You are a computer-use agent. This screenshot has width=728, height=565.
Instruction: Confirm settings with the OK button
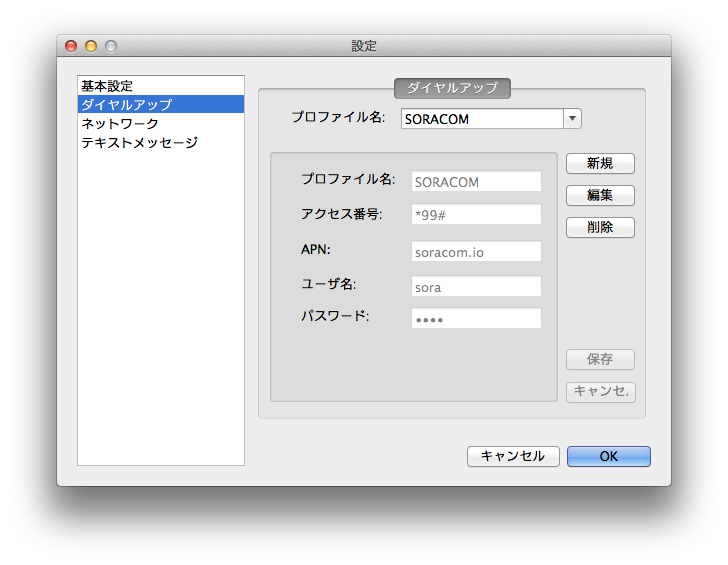(609, 456)
